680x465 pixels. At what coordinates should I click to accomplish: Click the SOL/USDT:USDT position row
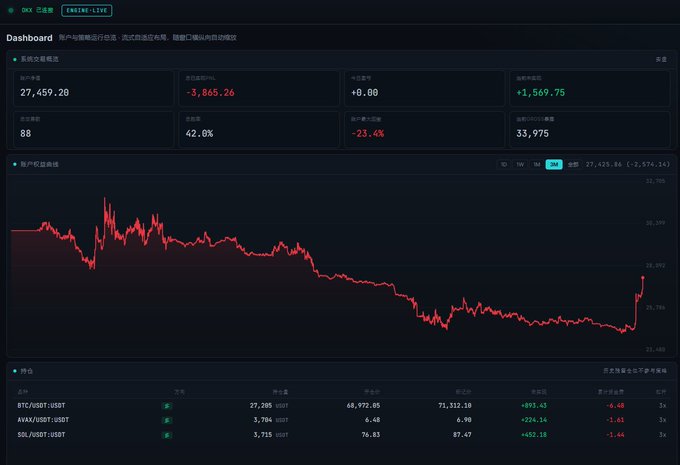click(x=342, y=435)
